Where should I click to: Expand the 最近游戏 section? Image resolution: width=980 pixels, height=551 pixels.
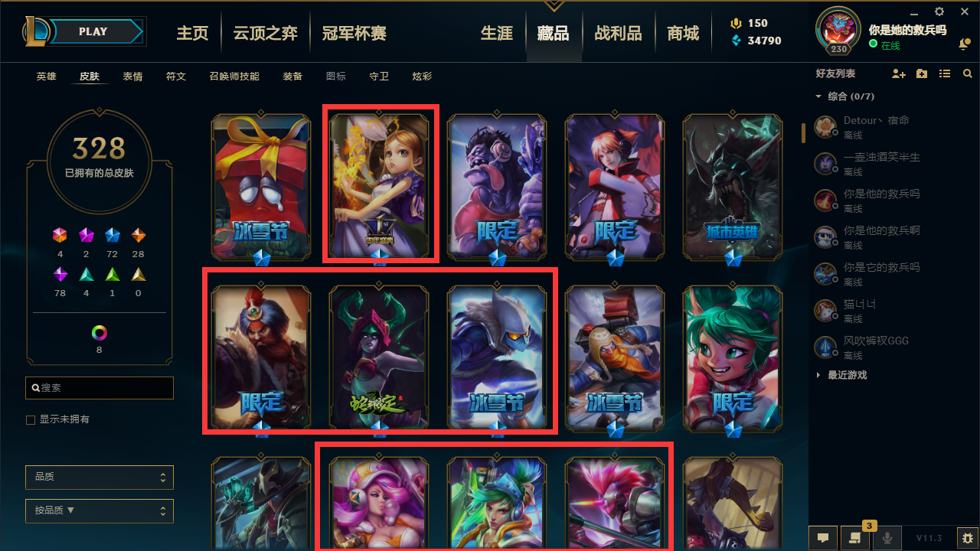pos(841,375)
